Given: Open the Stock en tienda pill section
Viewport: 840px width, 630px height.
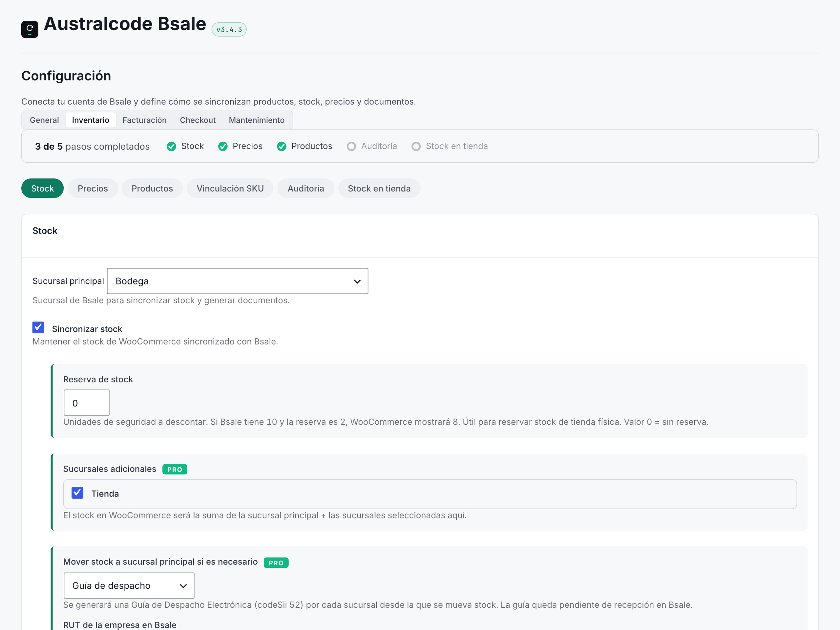Looking at the screenshot, I should coord(379,188).
